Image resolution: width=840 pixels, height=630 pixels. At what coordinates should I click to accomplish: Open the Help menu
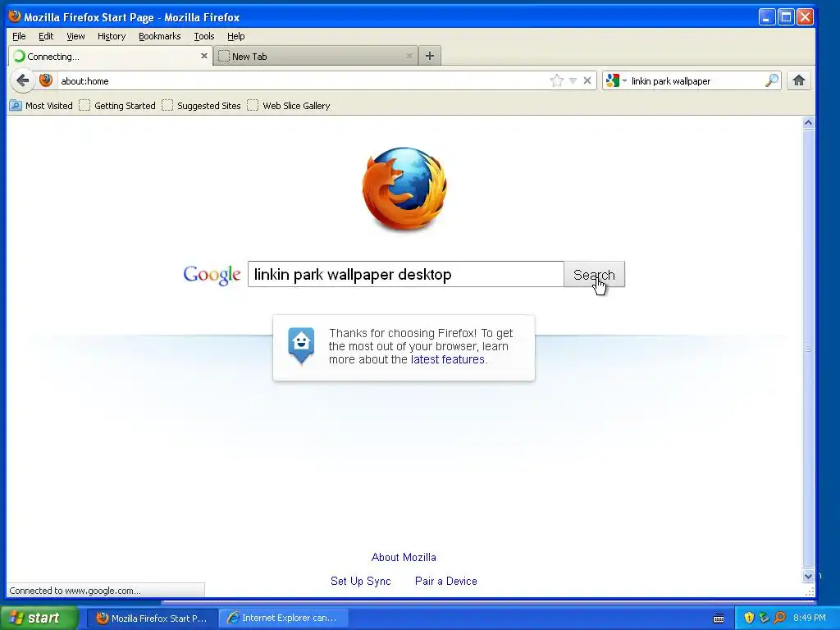point(235,36)
